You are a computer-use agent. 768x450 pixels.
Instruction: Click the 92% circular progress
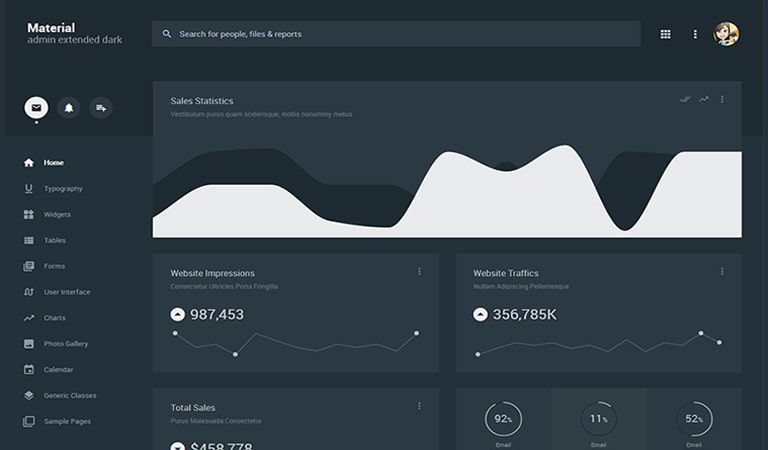point(503,419)
